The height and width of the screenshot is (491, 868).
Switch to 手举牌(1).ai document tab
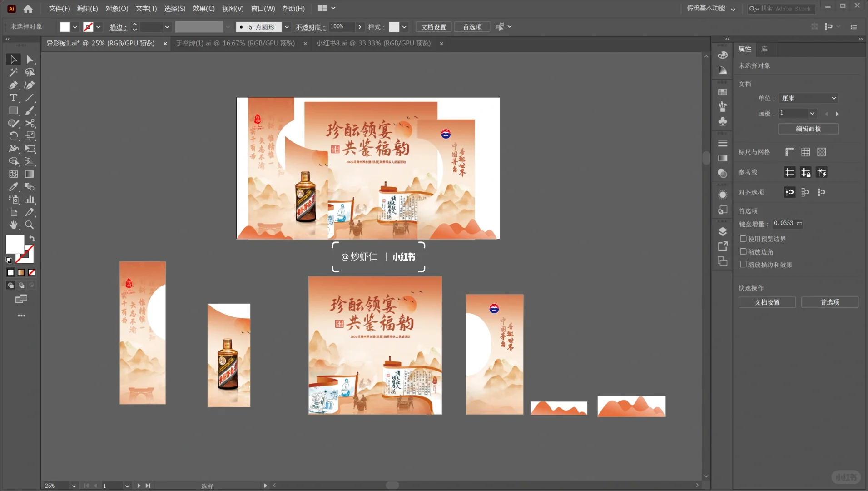[x=235, y=43]
